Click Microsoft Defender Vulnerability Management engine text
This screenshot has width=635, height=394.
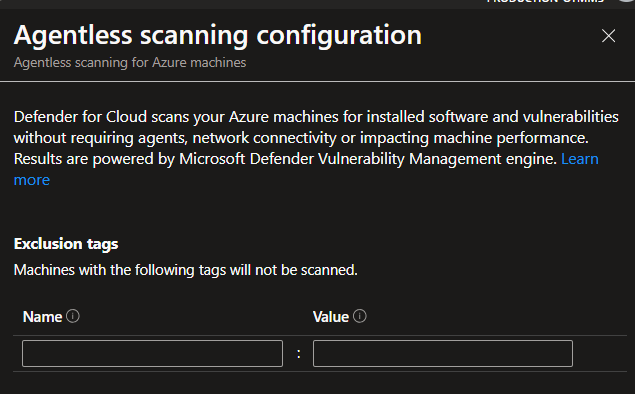pyautogui.click(x=368, y=159)
